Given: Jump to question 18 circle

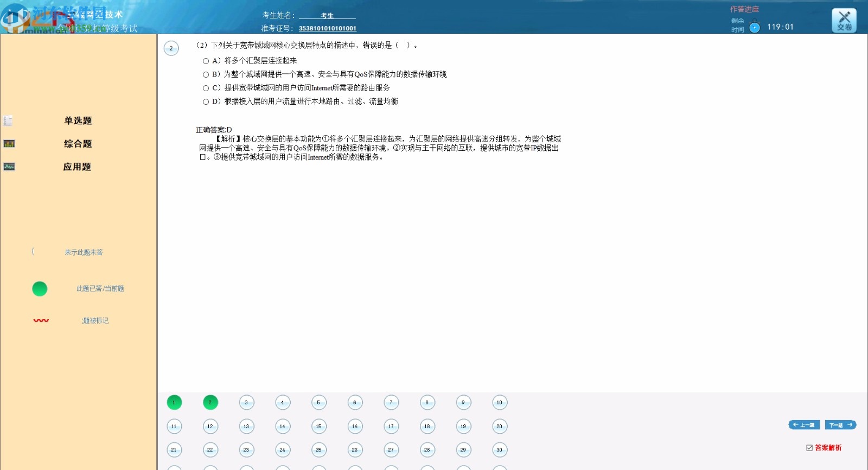Looking at the screenshot, I should point(427,426).
